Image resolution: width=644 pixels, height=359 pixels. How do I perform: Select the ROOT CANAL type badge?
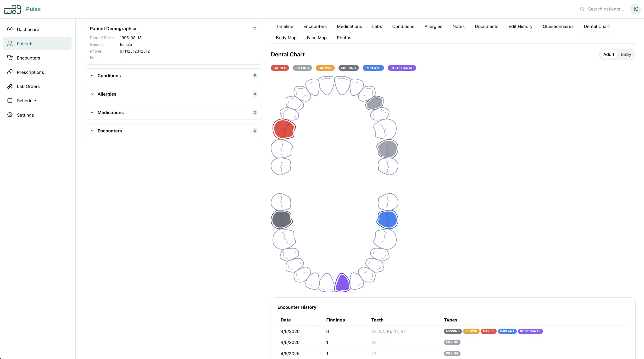(401, 68)
